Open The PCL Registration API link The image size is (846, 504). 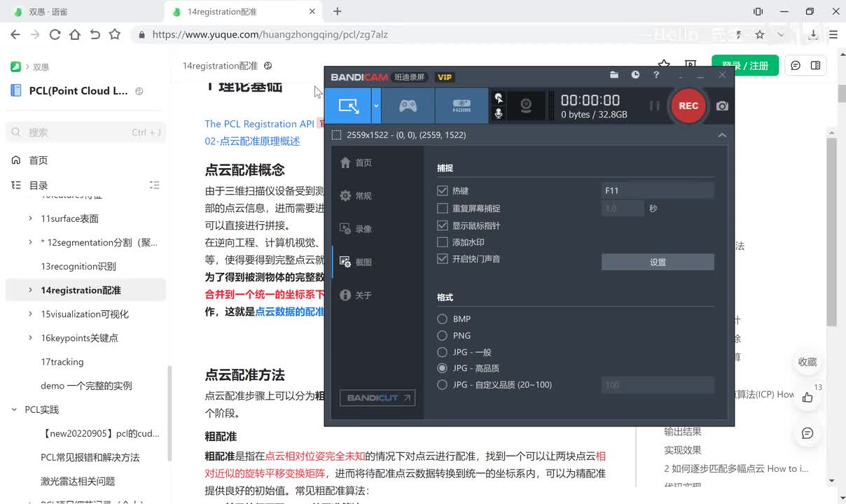click(260, 124)
